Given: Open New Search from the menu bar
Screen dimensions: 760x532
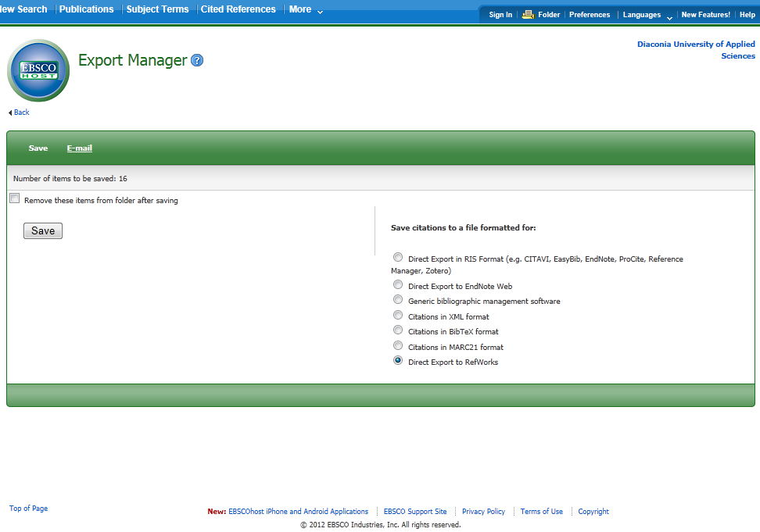Looking at the screenshot, I should pyautogui.click(x=23, y=9).
